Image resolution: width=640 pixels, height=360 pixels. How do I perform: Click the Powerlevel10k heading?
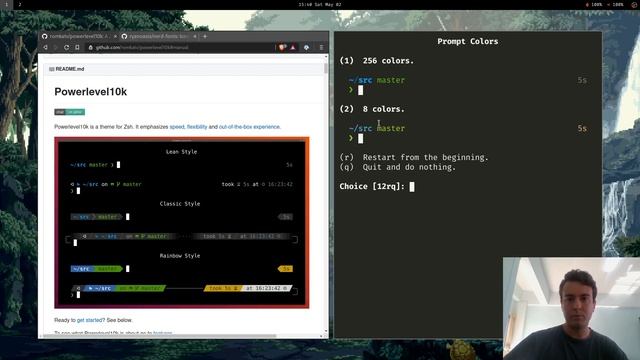91,92
